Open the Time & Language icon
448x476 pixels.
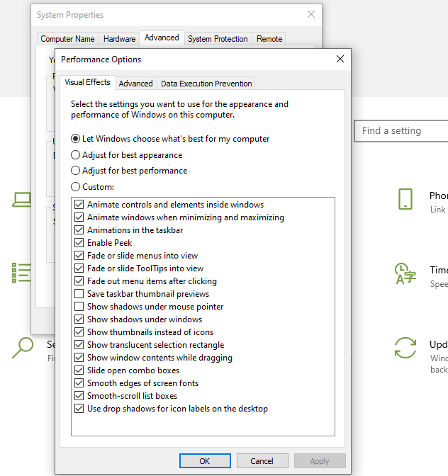(x=405, y=273)
